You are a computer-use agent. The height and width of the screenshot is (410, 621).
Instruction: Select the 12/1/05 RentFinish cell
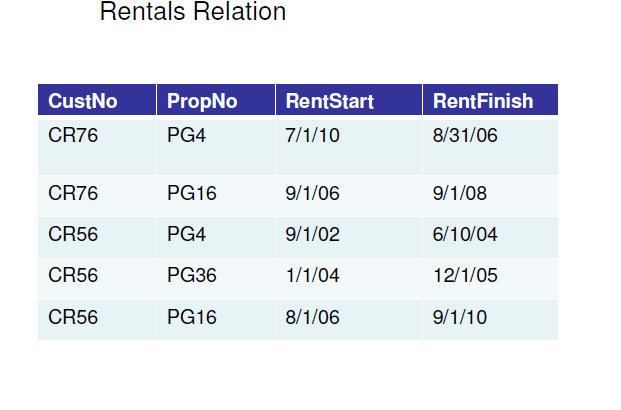coord(465,276)
